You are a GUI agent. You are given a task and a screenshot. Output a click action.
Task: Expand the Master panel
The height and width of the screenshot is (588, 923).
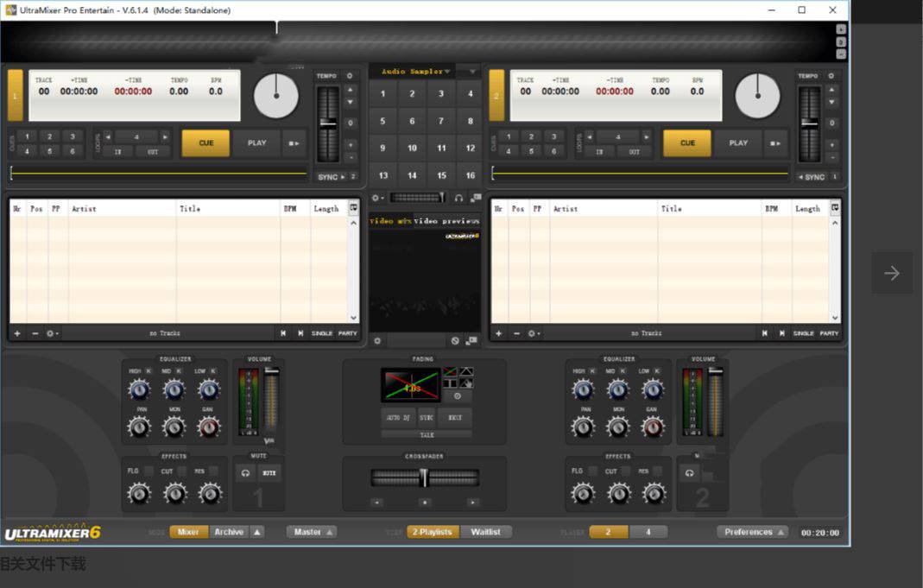(x=312, y=532)
